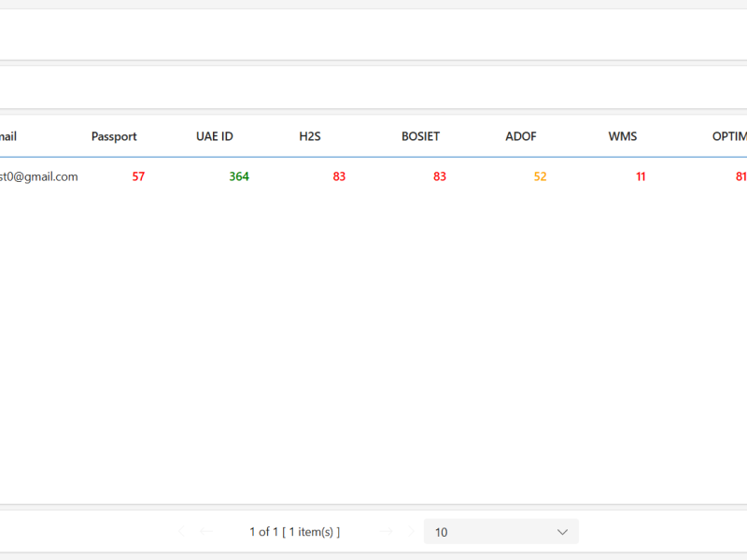Image resolution: width=747 pixels, height=560 pixels.
Task: Select the H2S value 83
Action: [339, 176]
